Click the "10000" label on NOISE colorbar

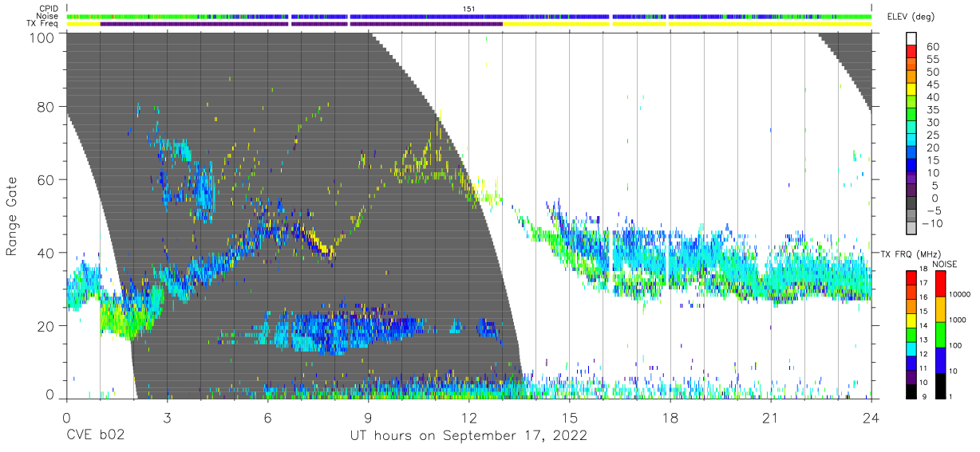[959, 295]
